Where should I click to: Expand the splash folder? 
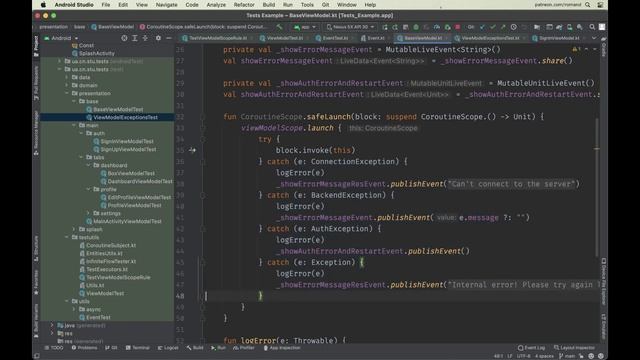(x=74, y=229)
